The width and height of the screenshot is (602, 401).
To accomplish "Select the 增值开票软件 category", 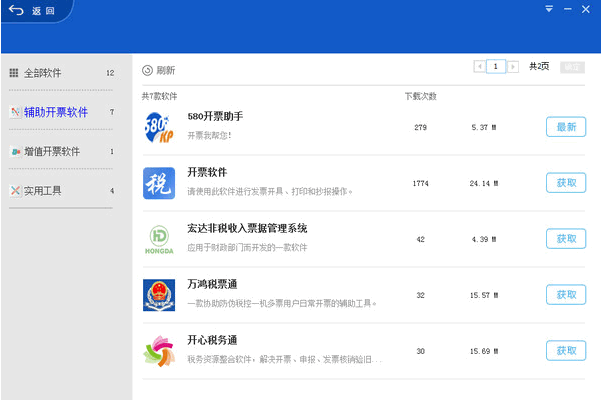I will coord(61,151).
